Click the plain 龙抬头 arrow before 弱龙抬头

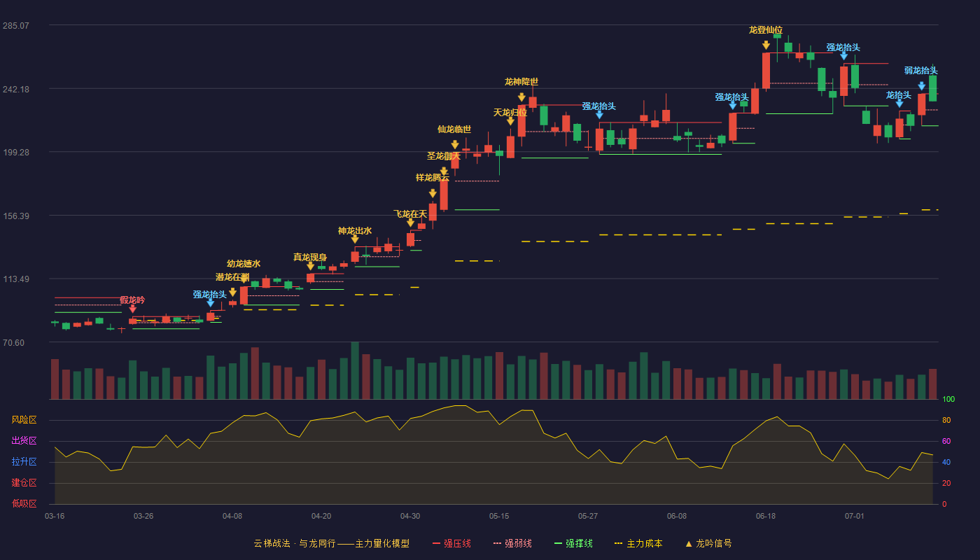[x=899, y=104]
